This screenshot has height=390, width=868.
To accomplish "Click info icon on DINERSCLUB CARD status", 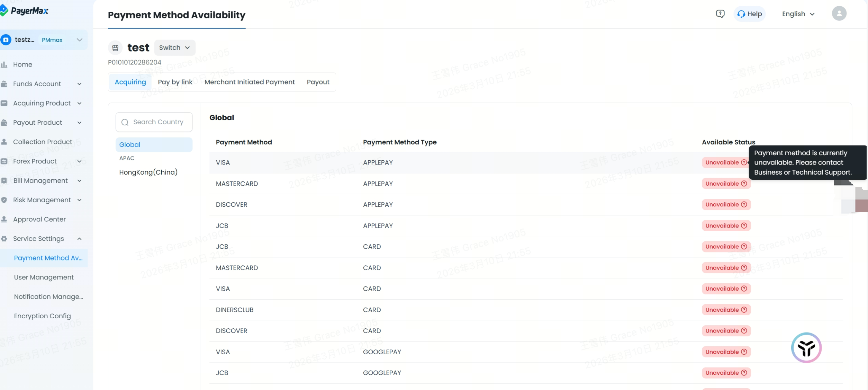I will pos(744,310).
